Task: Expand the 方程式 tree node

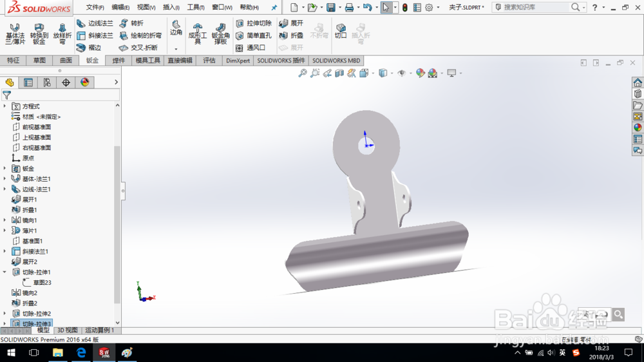Action: pyautogui.click(x=5, y=106)
